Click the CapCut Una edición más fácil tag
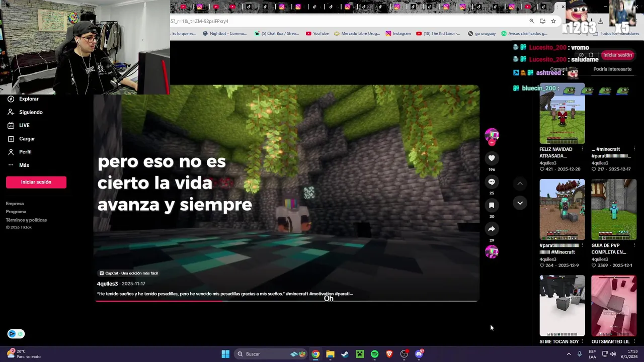 click(128, 273)
